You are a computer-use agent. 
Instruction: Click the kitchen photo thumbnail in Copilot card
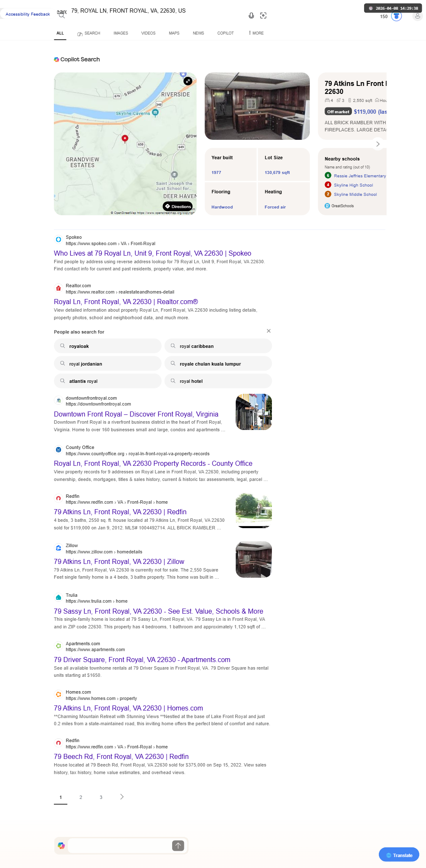[x=257, y=106]
